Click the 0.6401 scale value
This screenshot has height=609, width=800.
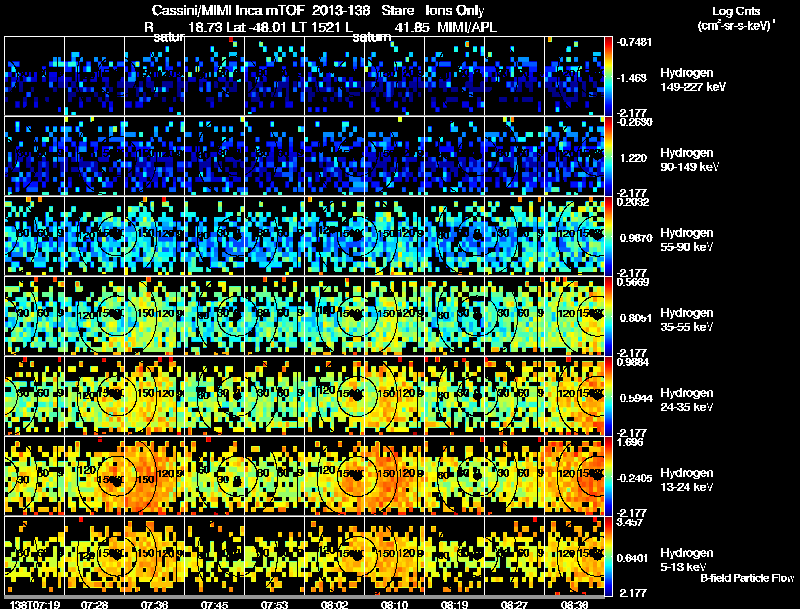[x=635, y=559]
